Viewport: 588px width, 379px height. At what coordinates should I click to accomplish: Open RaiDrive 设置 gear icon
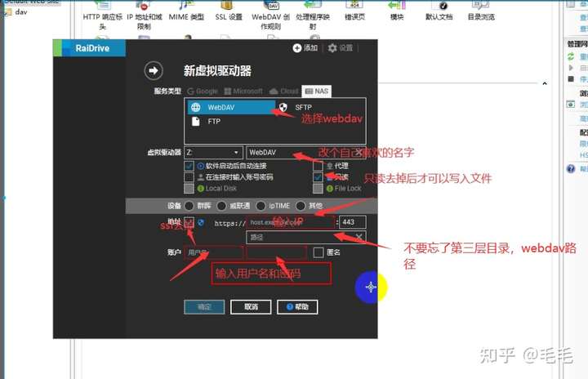[x=332, y=48]
